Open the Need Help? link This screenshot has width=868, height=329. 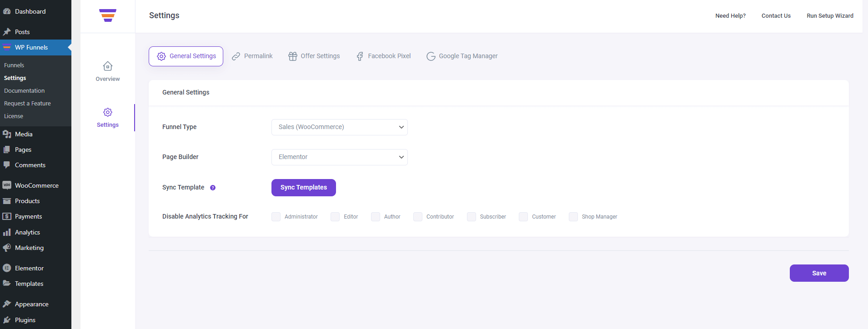click(730, 16)
